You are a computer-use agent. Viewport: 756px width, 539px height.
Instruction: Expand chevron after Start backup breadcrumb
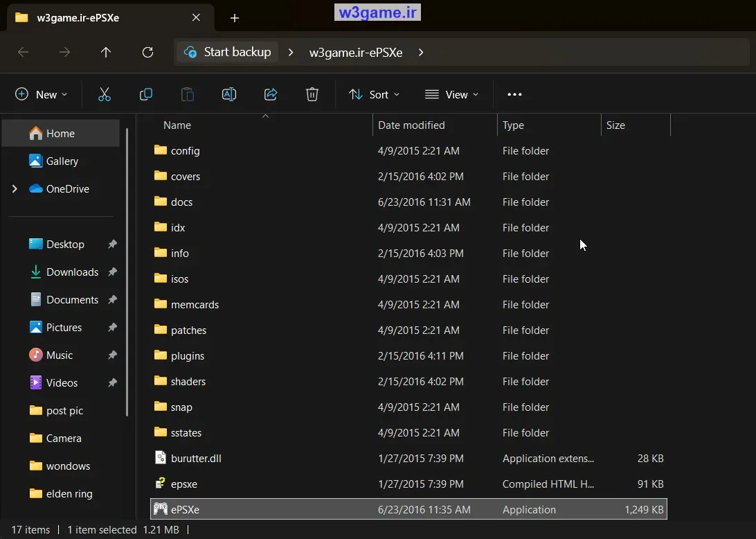[x=290, y=52]
